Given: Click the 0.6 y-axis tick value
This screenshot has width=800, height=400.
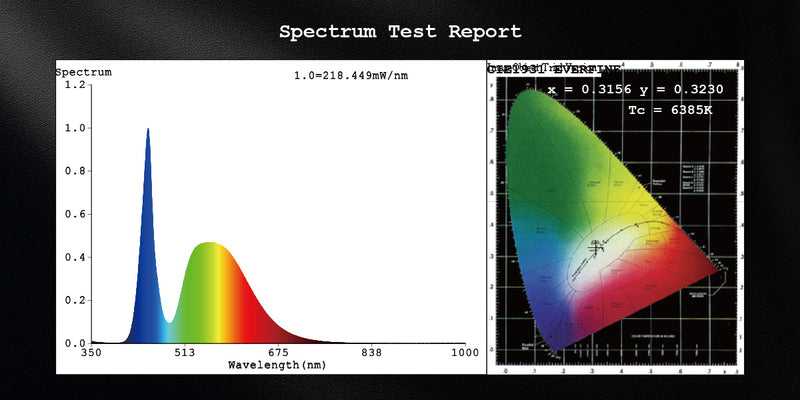Looking at the screenshot, I should (75, 214).
